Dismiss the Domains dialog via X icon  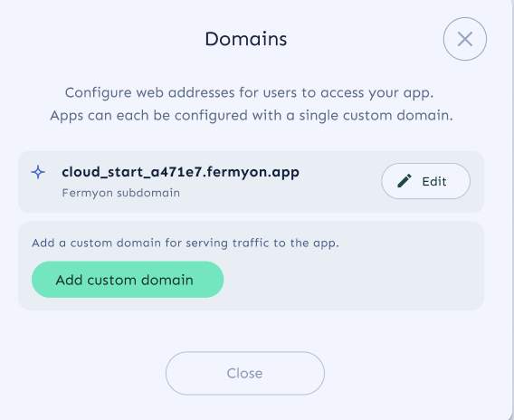(x=465, y=39)
